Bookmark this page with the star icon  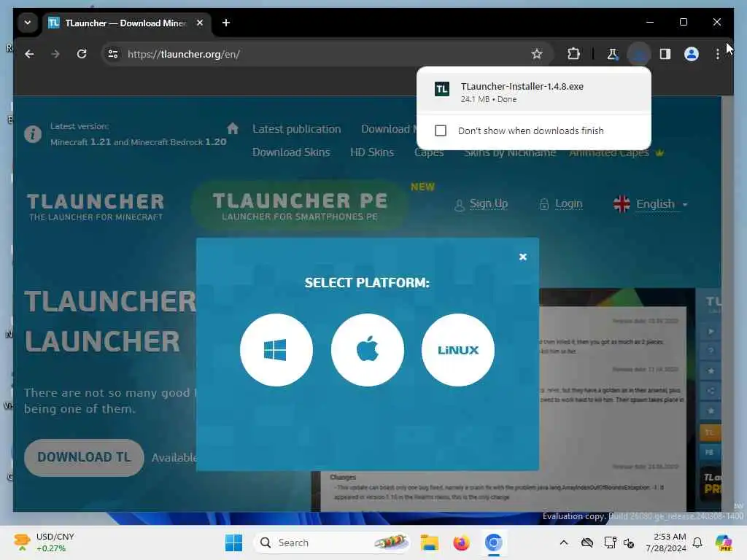537,54
